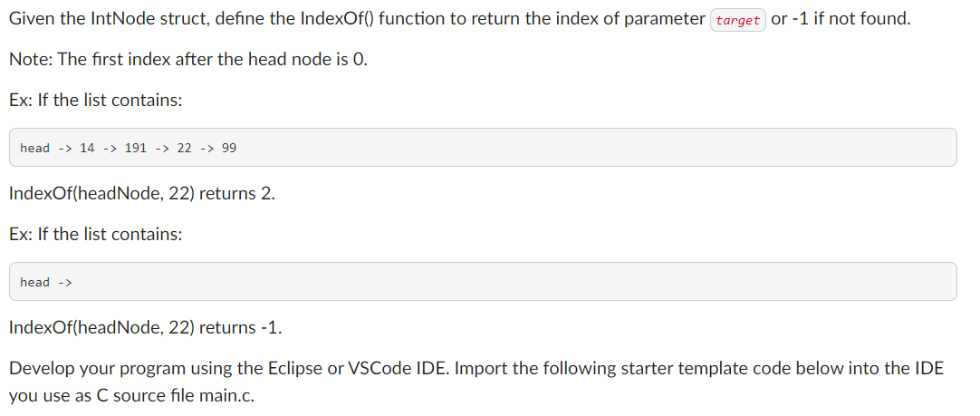This screenshot has height=416, width=980.
Task: Click the word 'head' in the second code block
Action: click(35, 282)
